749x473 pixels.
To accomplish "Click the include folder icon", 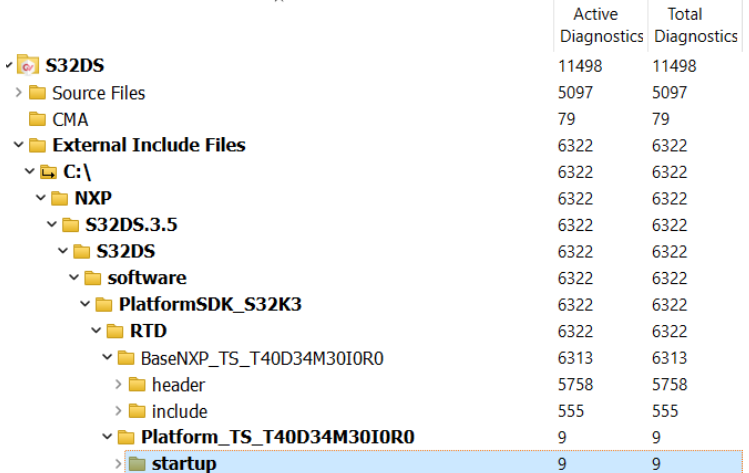I will pos(137,411).
